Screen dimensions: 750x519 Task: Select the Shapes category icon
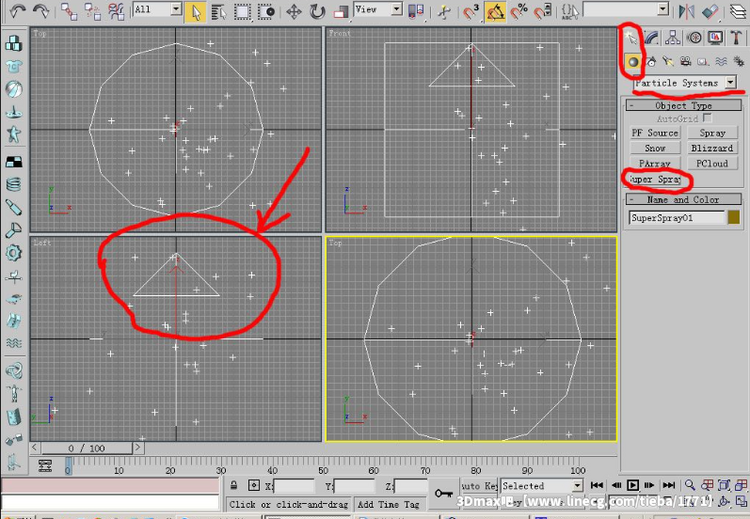point(651,62)
